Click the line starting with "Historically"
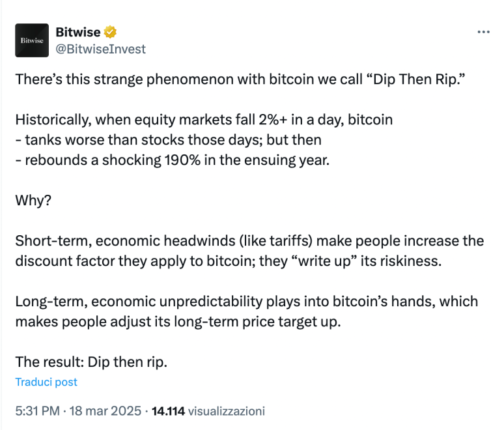This screenshot has width=504, height=430. click(x=204, y=122)
